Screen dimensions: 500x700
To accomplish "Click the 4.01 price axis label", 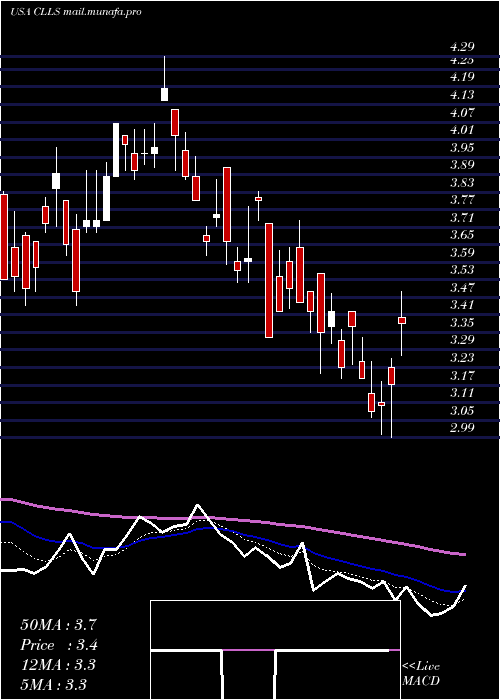I will 462,129.
